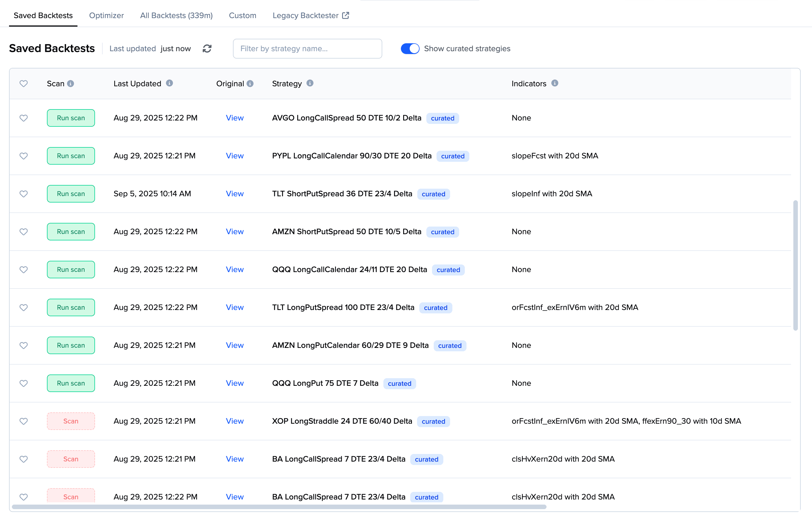Click the Filter by strategy name field

307,49
